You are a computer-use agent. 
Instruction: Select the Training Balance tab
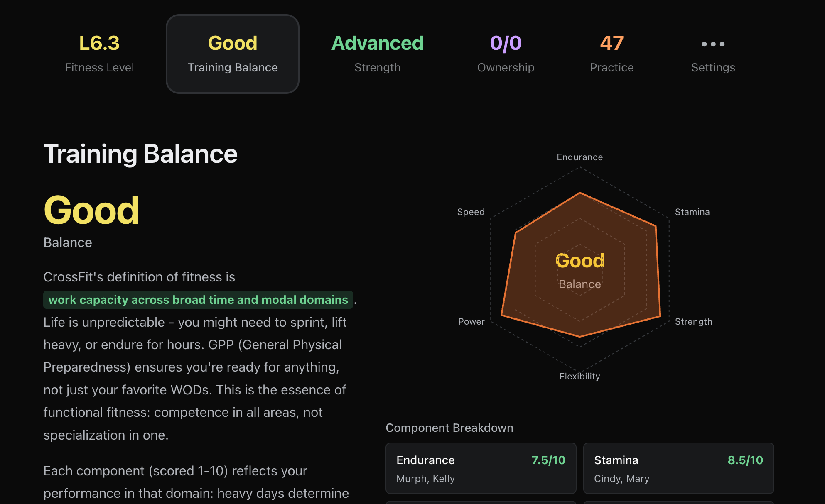tap(232, 54)
